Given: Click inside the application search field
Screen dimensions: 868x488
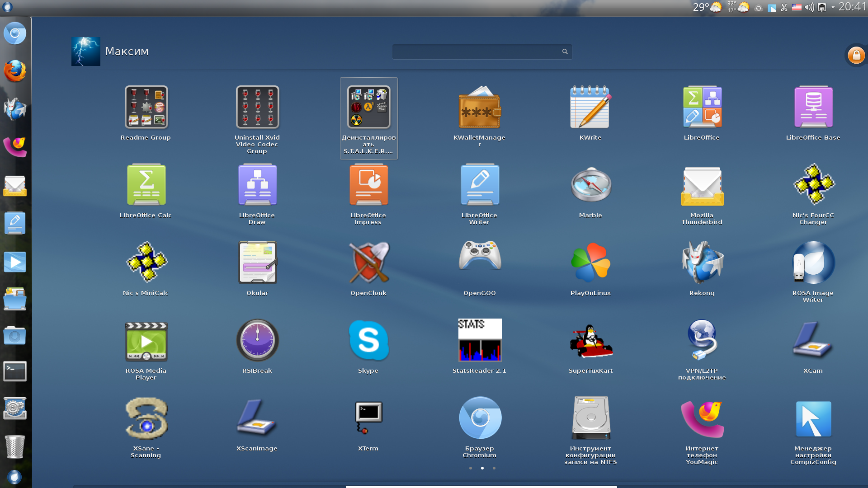Looking at the screenshot, I should (477, 52).
